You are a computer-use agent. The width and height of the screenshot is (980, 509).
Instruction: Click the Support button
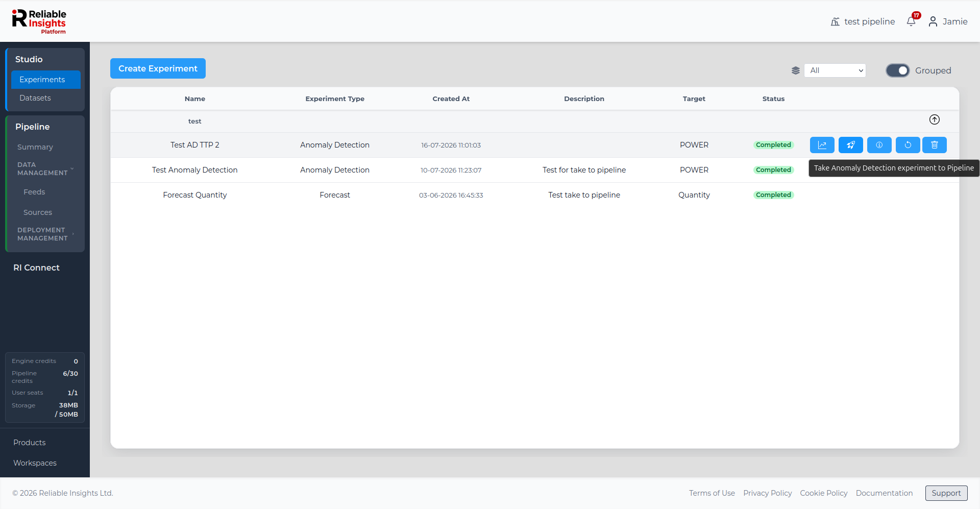click(946, 493)
